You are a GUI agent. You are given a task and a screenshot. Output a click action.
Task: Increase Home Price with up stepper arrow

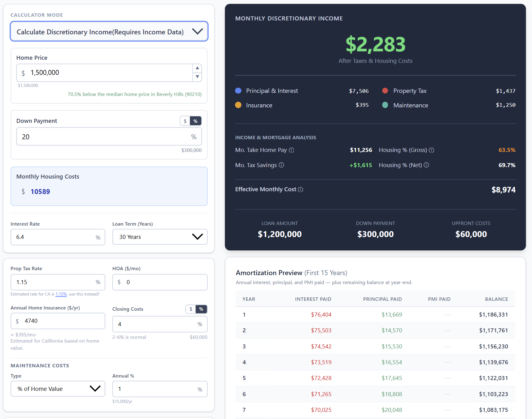[197, 68]
